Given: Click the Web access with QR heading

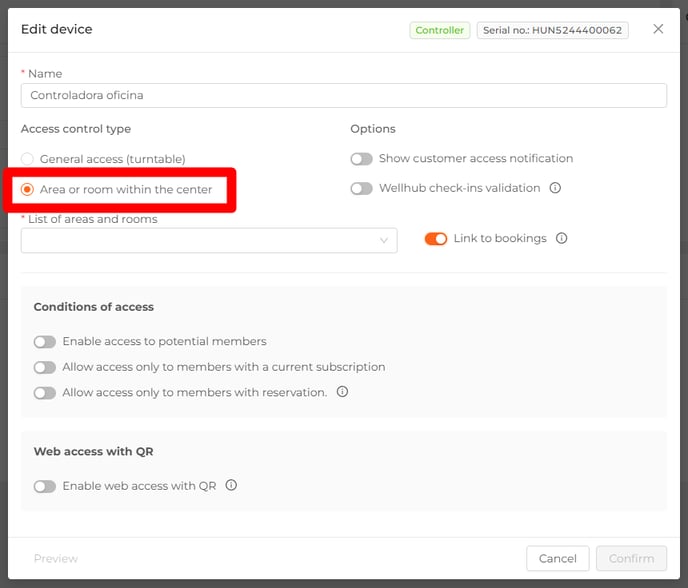Looking at the screenshot, I should coord(93,451).
